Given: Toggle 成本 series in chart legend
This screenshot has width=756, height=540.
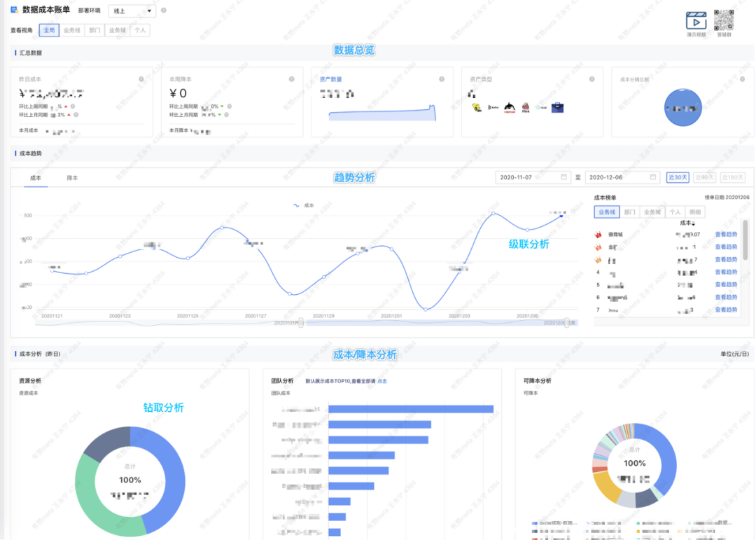Looking at the screenshot, I should point(303,206).
